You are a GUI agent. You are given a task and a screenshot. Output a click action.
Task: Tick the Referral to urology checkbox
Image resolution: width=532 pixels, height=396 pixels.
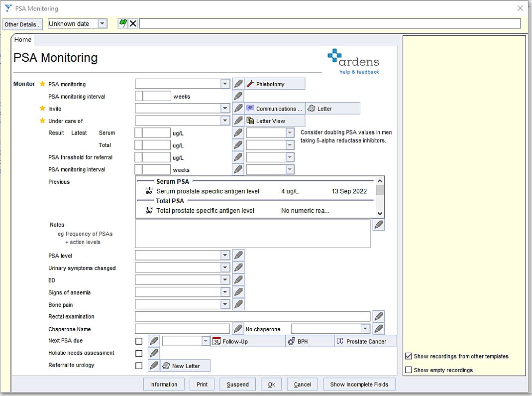[x=139, y=366]
